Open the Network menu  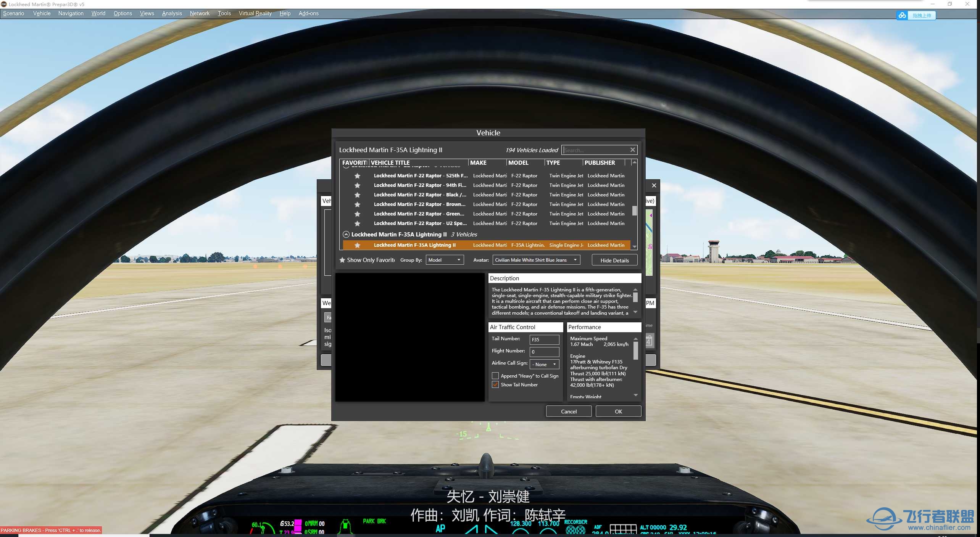click(x=200, y=13)
